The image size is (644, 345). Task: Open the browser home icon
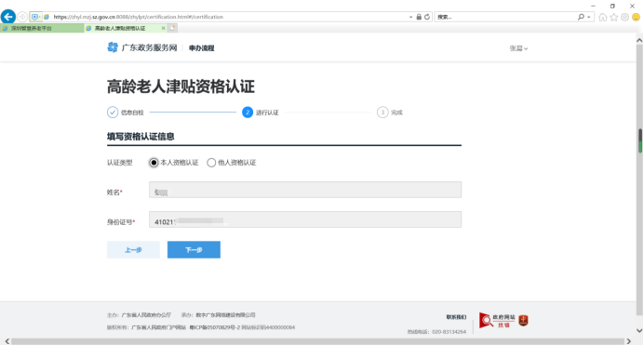coord(602,17)
